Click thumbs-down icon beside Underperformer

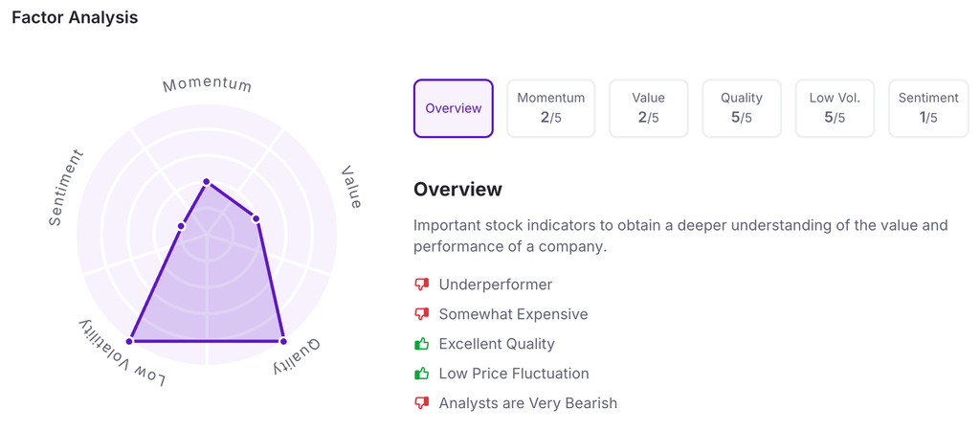coord(421,284)
